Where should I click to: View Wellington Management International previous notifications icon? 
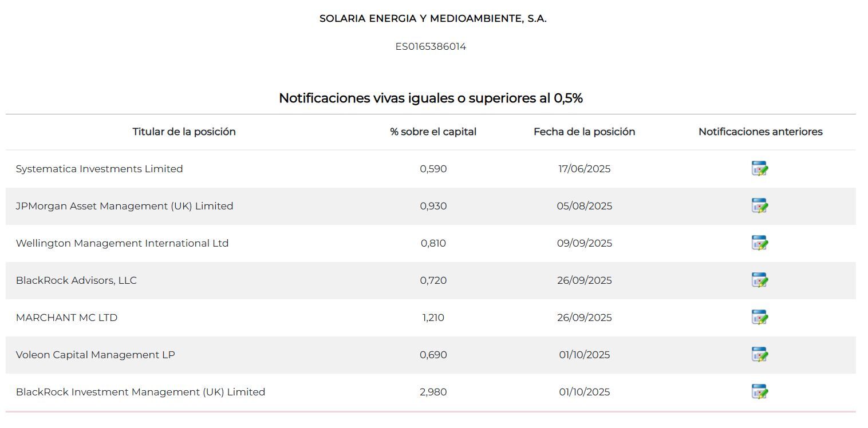759,243
